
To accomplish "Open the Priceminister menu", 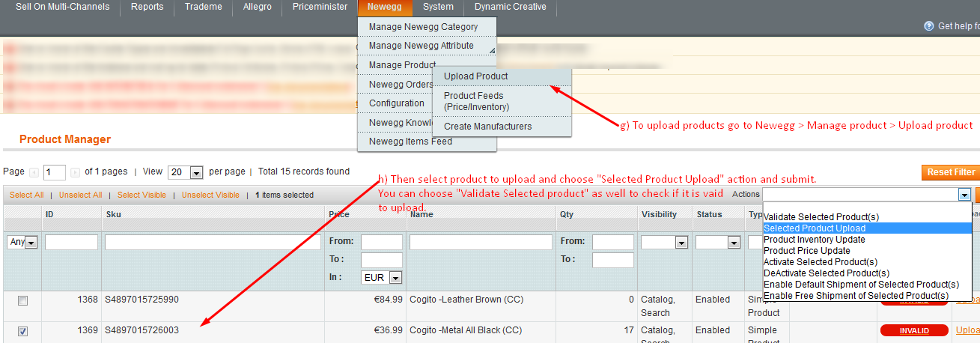I will pos(320,7).
